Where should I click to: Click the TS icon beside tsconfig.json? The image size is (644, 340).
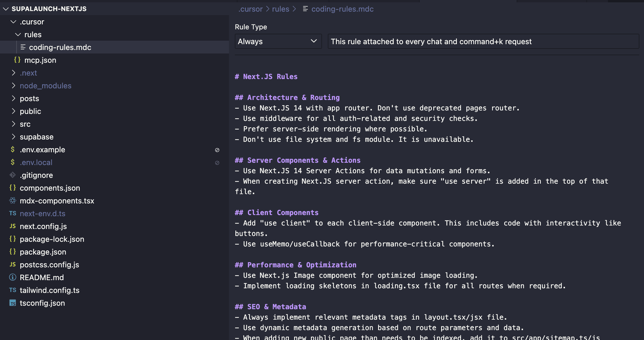12,303
